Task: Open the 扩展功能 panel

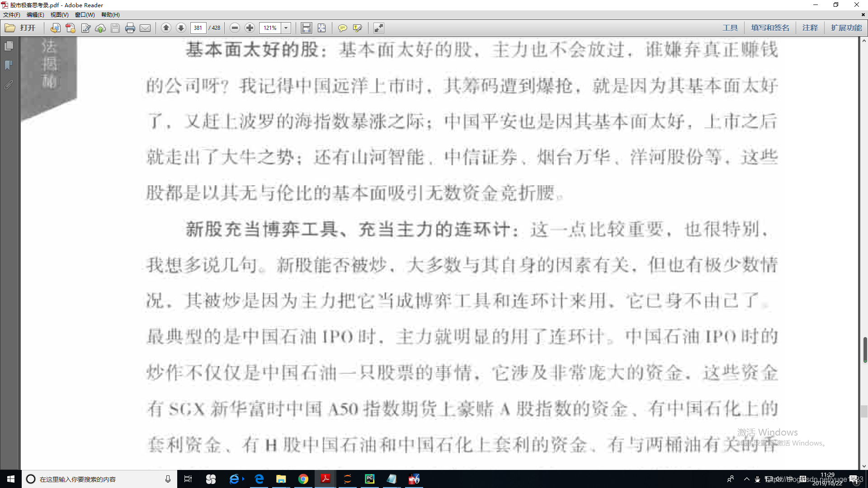Action: point(846,28)
